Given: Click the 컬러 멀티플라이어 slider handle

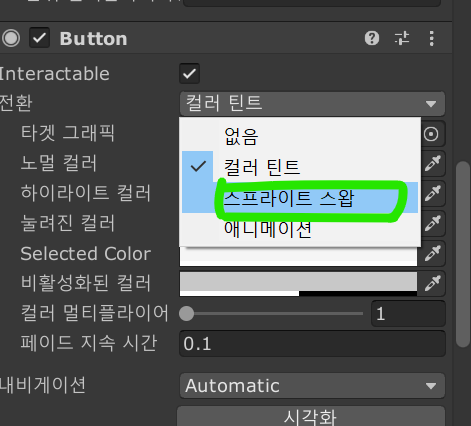Looking at the screenshot, I should (187, 314).
